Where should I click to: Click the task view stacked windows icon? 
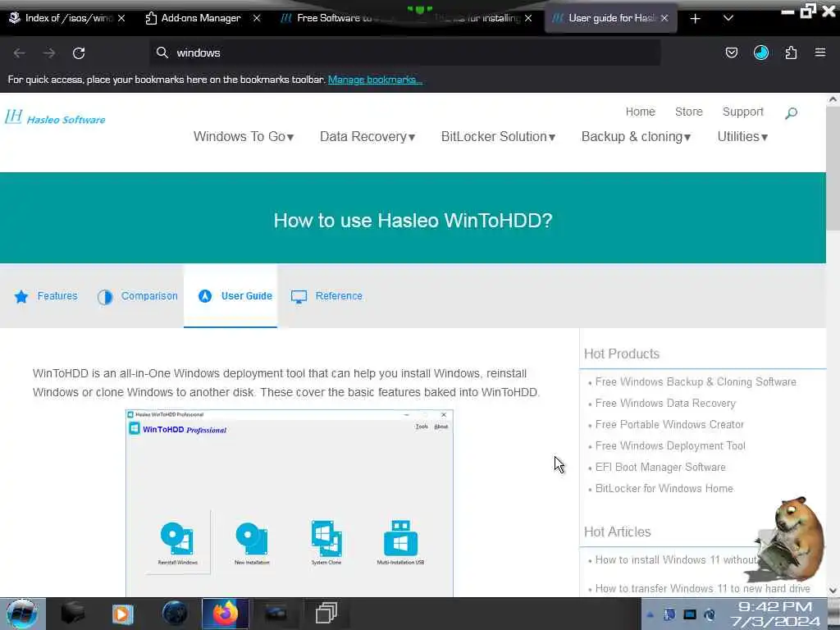click(x=326, y=614)
